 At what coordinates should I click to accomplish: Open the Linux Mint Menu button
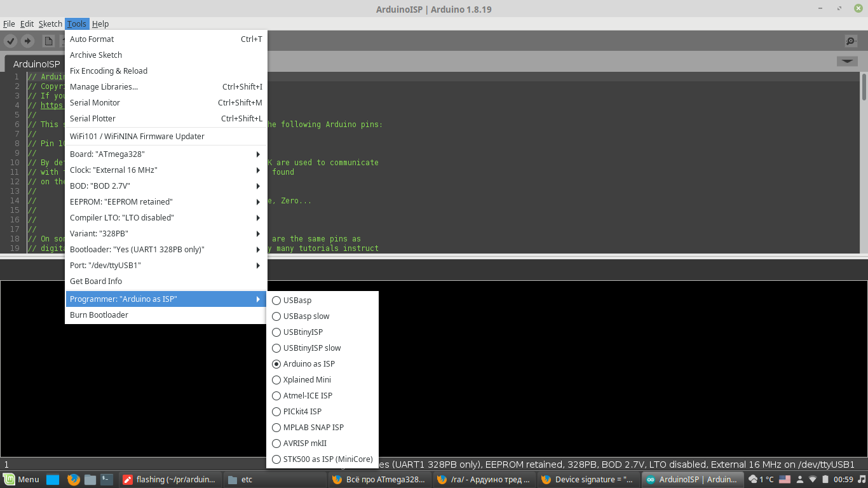point(22,480)
